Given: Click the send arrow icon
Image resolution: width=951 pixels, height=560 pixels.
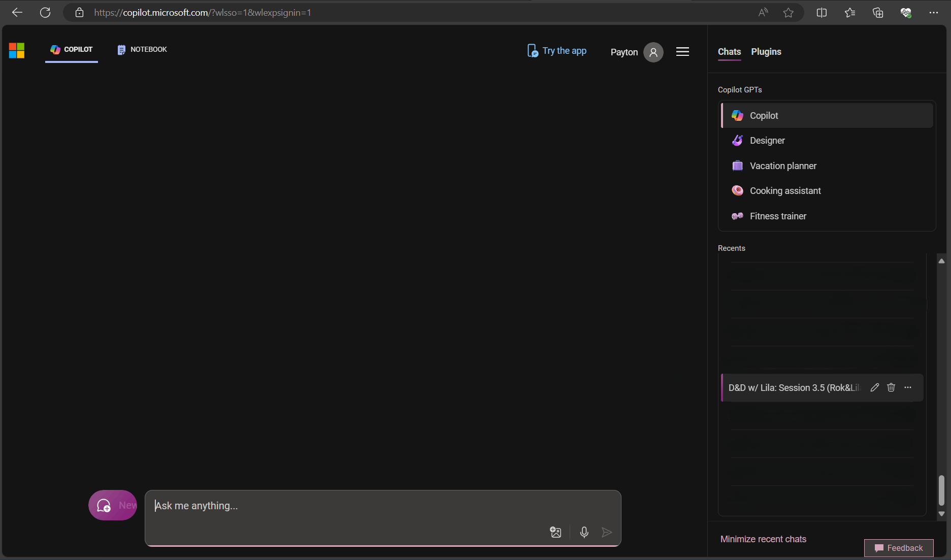Looking at the screenshot, I should [607, 532].
